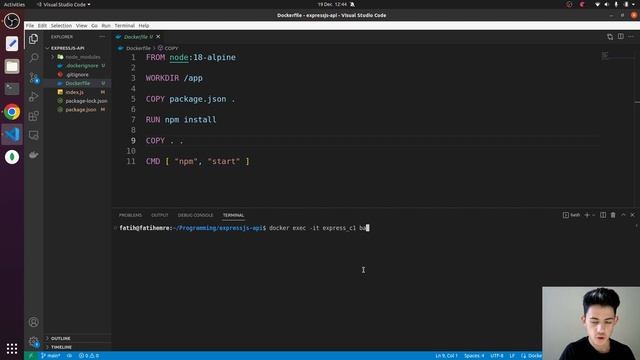The width and height of the screenshot is (640, 360).
Task: Open the OBS Studio dock icon
Action: pyautogui.click(x=12, y=21)
